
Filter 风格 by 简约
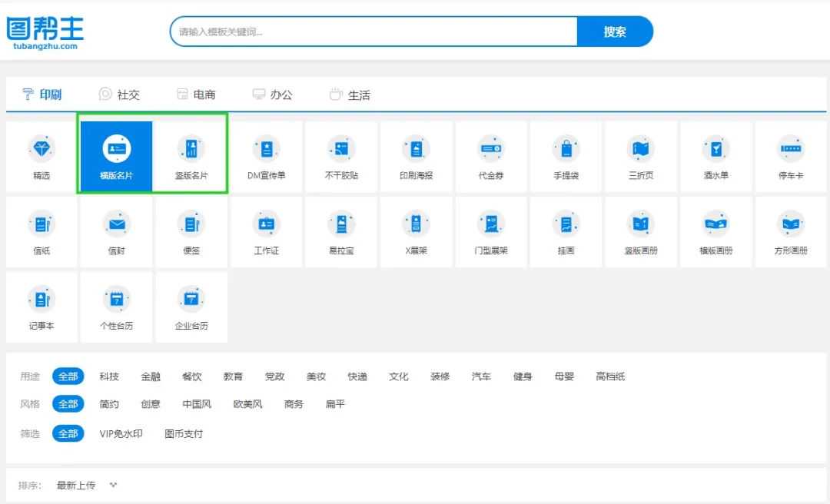point(109,404)
